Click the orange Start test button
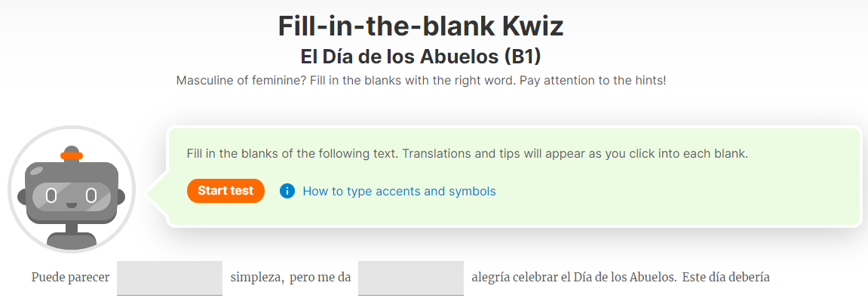 click(225, 191)
